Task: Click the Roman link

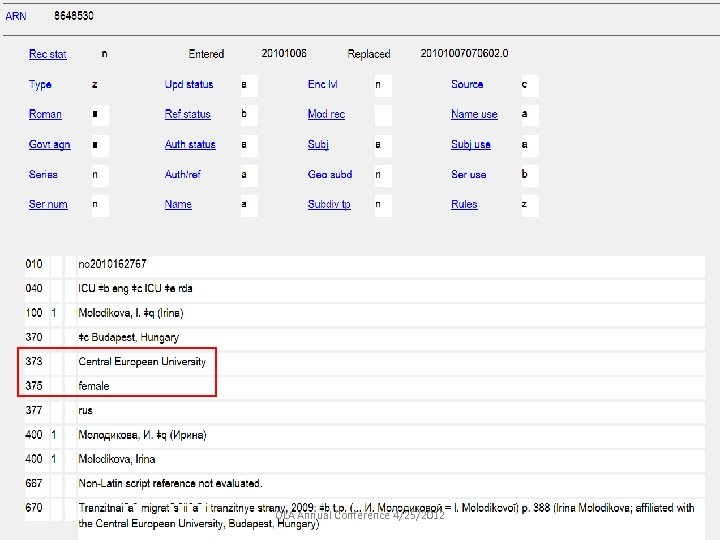Action: (x=45, y=115)
